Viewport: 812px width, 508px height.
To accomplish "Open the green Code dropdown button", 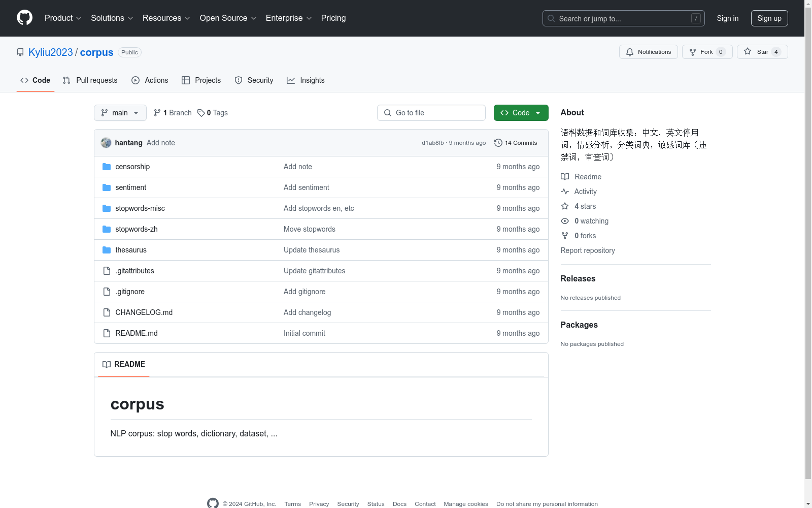I will pyautogui.click(x=521, y=113).
